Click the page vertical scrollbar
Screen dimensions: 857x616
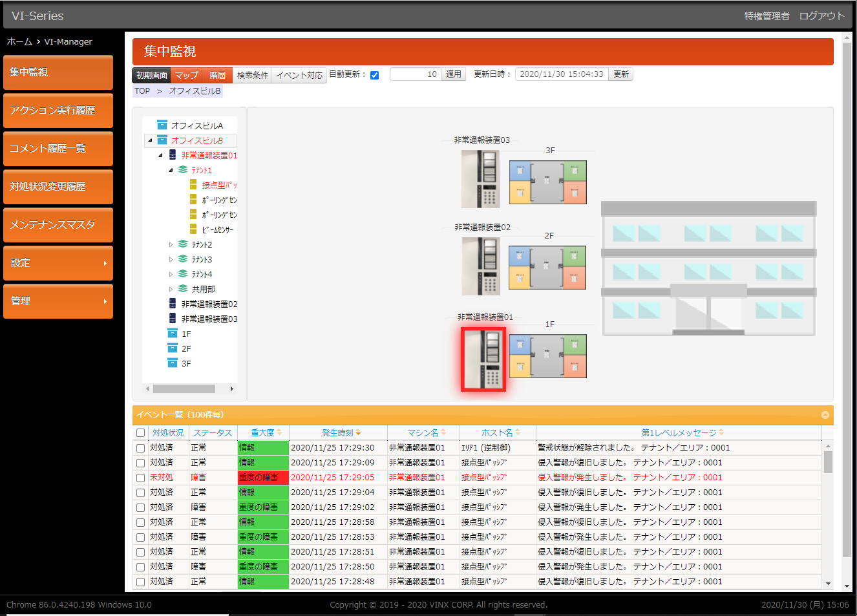coord(847,301)
